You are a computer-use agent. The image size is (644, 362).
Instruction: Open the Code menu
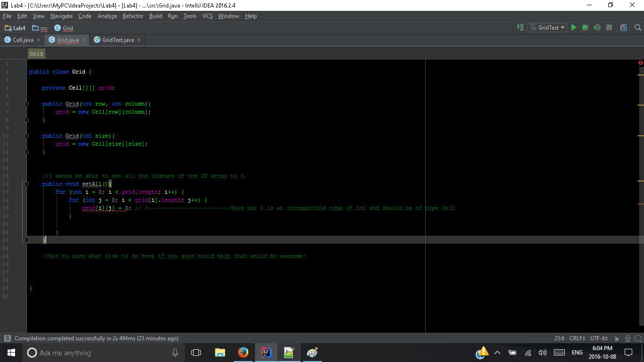[x=85, y=16]
